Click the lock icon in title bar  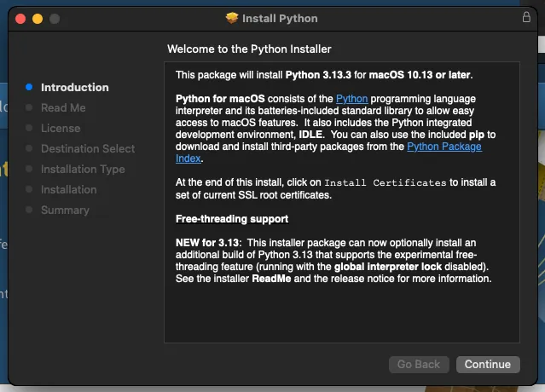(526, 17)
